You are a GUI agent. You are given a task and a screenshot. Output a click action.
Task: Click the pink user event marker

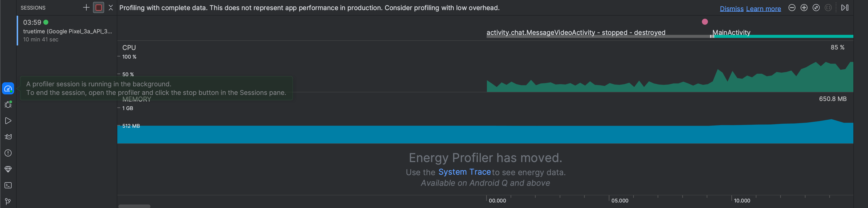point(705,22)
